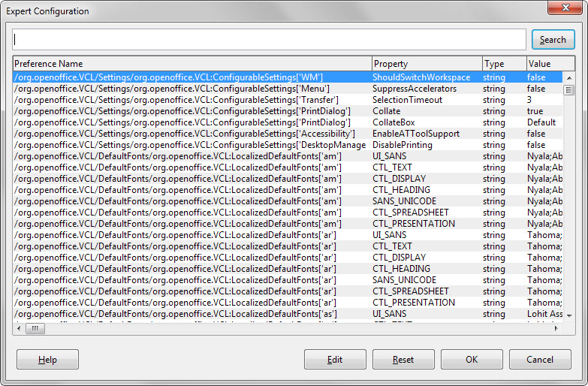Click the Default value of CollateBox
Image resolution: width=588 pixels, height=386 pixels.
click(x=541, y=122)
